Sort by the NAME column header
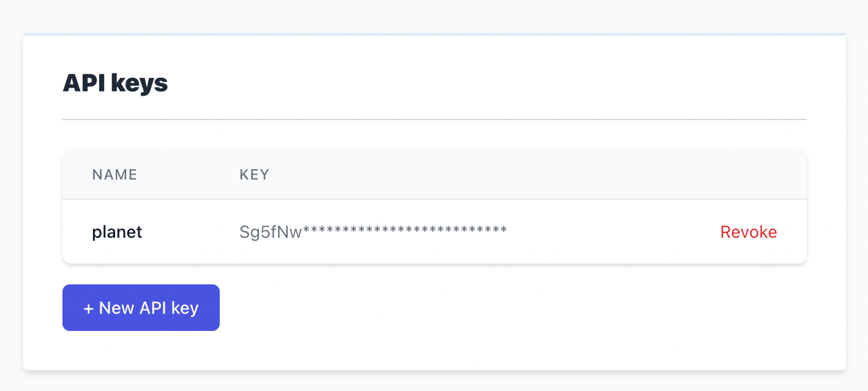868x391 pixels. coord(114,175)
